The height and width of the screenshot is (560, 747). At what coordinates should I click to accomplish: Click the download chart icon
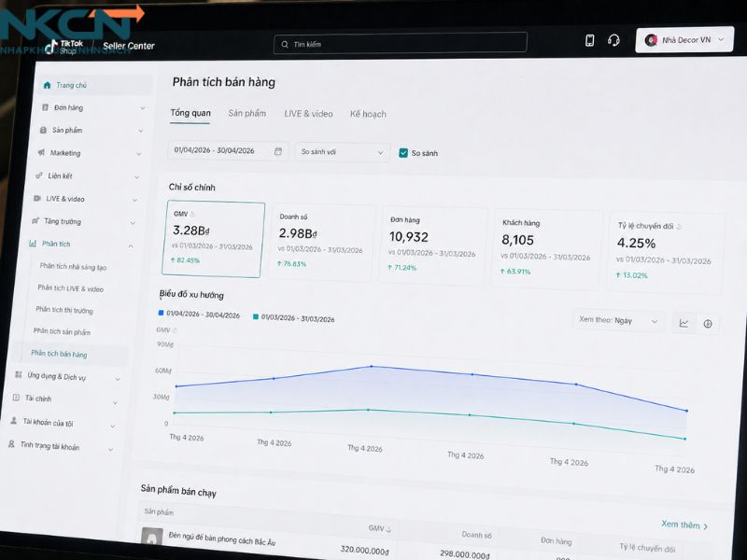click(x=708, y=324)
